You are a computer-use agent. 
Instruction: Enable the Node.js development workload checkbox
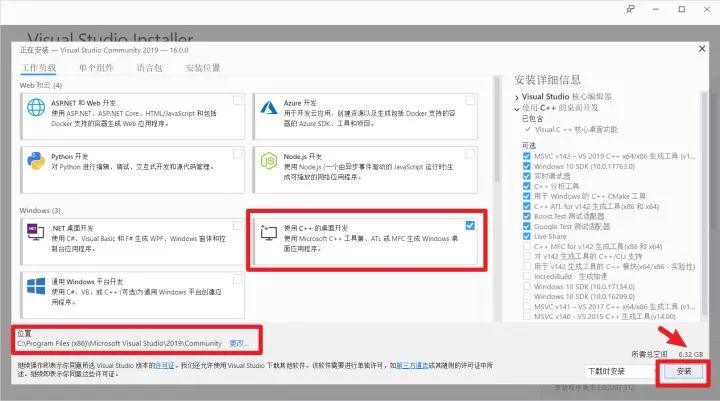pos(470,154)
